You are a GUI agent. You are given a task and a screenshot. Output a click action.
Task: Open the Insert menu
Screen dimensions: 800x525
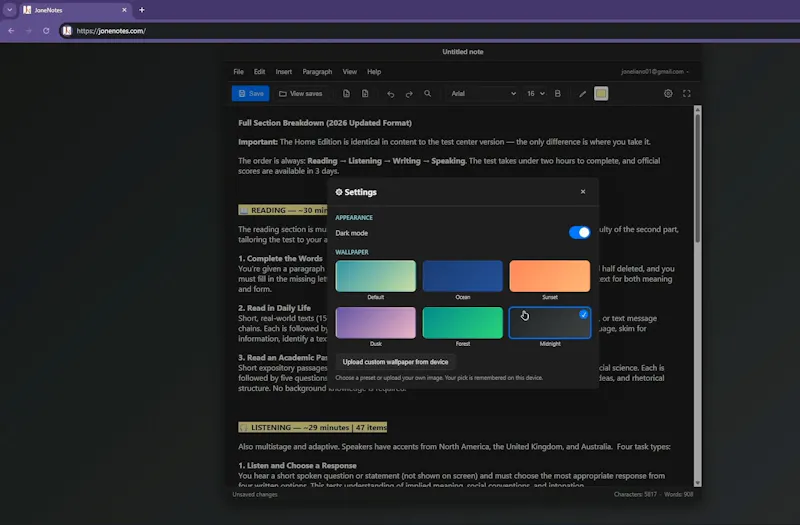284,72
